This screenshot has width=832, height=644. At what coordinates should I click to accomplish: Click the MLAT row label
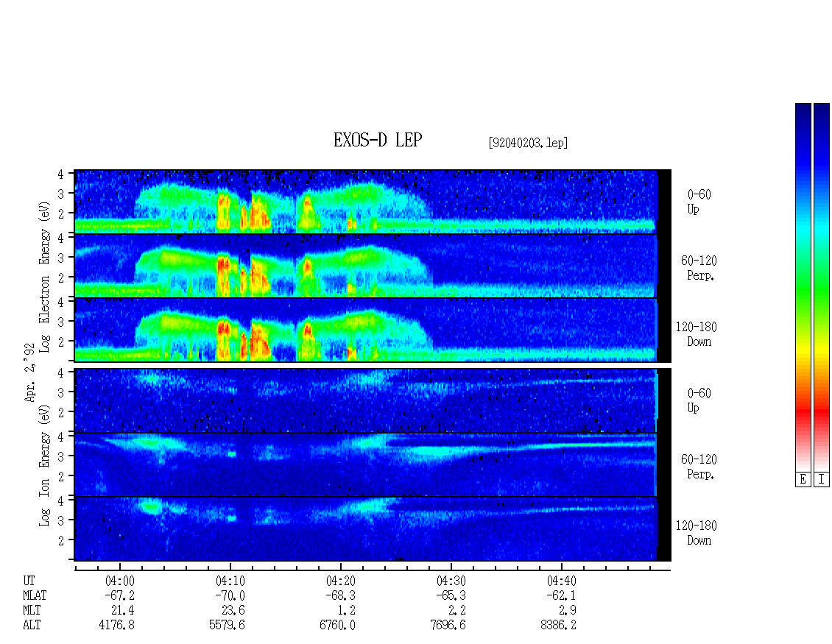pos(35,595)
